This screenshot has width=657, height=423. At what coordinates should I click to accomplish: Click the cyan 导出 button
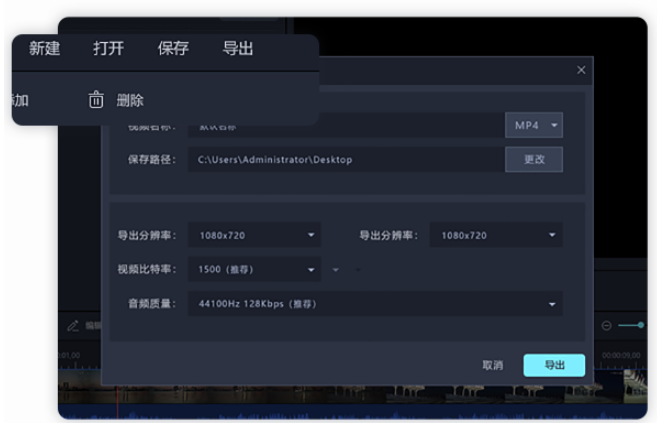pos(554,365)
